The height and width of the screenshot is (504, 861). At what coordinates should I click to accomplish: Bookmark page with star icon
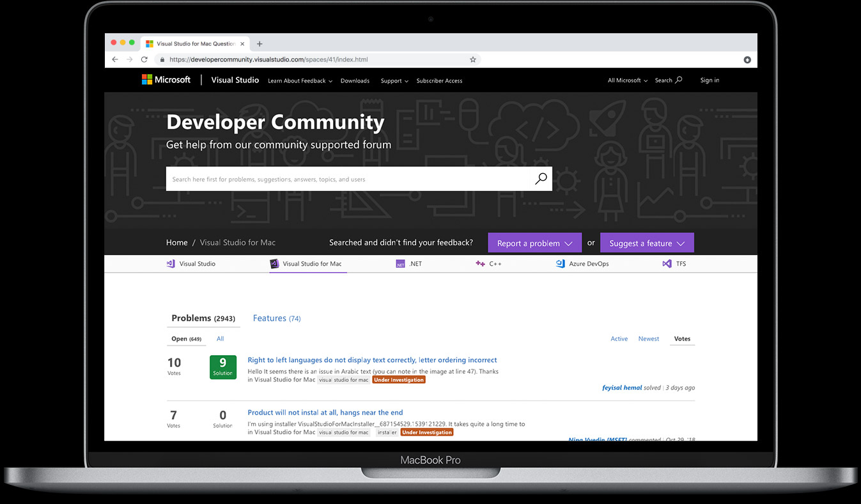tap(473, 59)
